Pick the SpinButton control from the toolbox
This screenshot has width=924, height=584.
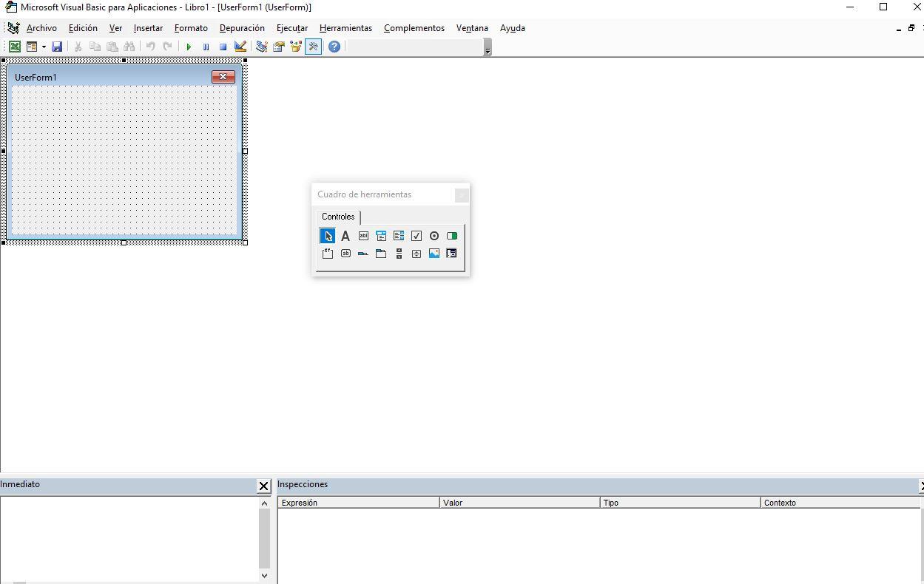coord(417,253)
